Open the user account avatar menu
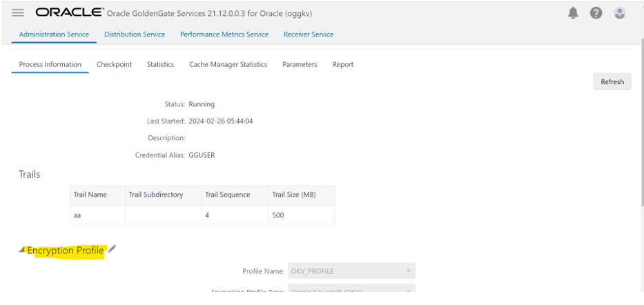Viewport: 644px width, 305px height. point(619,13)
